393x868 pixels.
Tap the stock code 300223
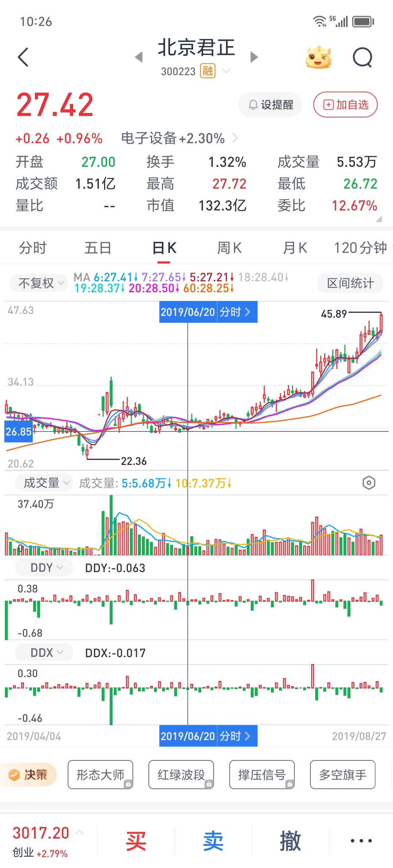(x=178, y=71)
